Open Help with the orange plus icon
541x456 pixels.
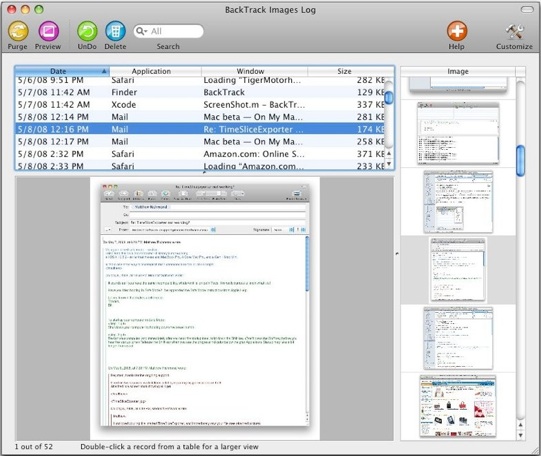(x=457, y=31)
